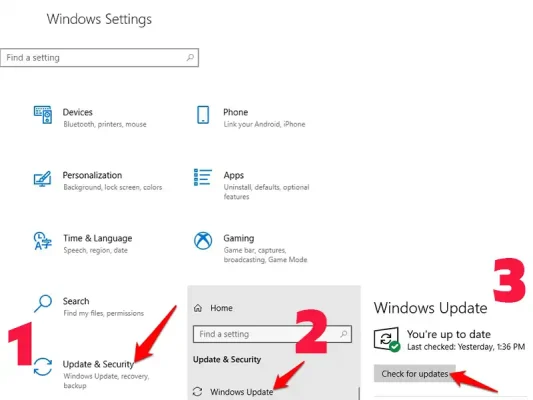Image resolution: width=533 pixels, height=400 pixels.
Task: Click "Last checked: Yesterday, 1:36 PM" text
Action: 466,347
